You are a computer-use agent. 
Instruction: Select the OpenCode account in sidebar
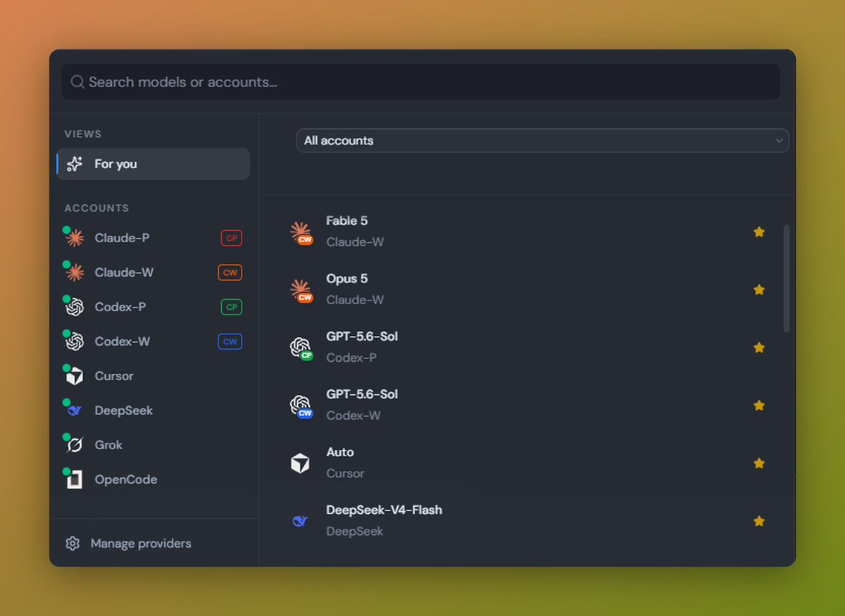(154, 479)
